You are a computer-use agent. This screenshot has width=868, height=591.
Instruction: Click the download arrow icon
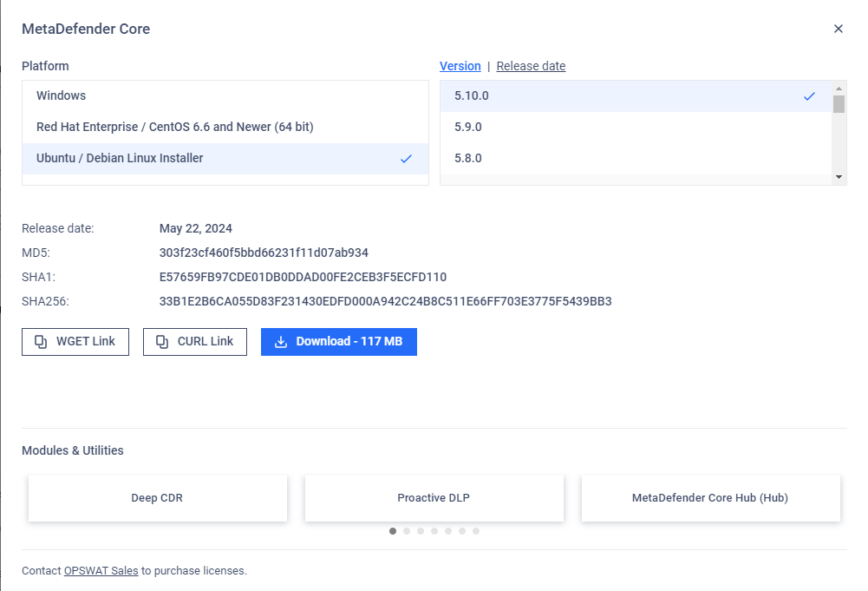pyautogui.click(x=281, y=342)
